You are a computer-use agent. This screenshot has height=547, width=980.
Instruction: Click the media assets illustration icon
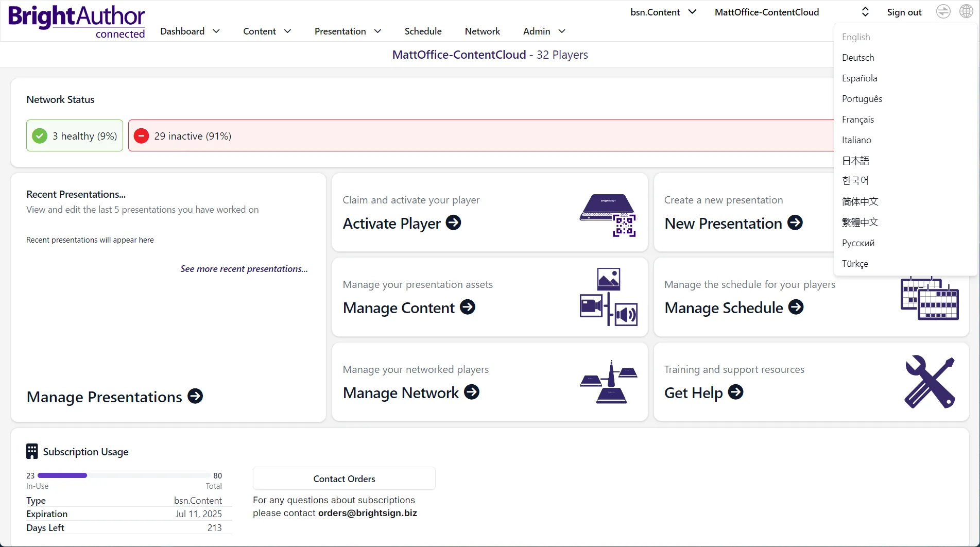(x=609, y=297)
